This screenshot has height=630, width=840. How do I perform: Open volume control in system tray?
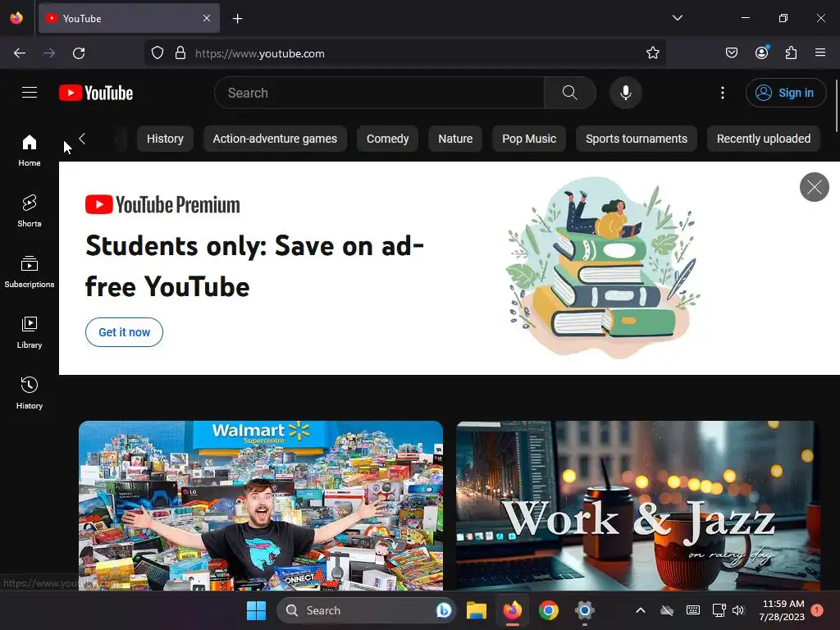[x=738, y=610]
